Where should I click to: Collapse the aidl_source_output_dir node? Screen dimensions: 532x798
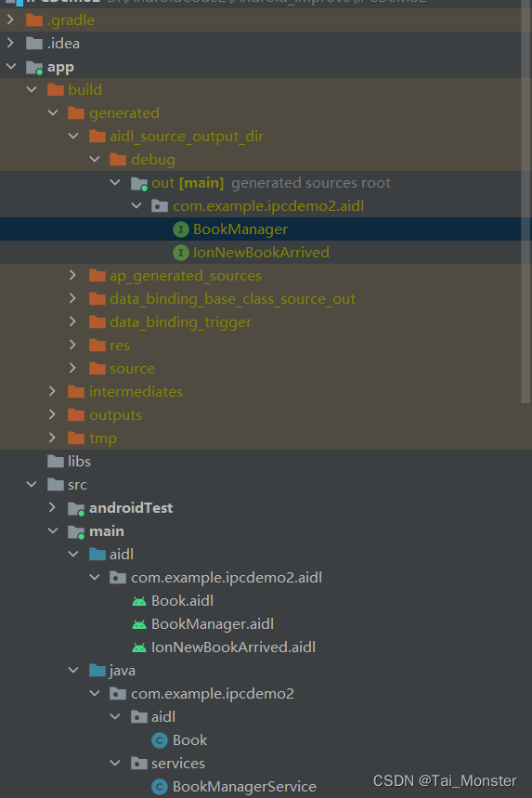click(73, 136)
